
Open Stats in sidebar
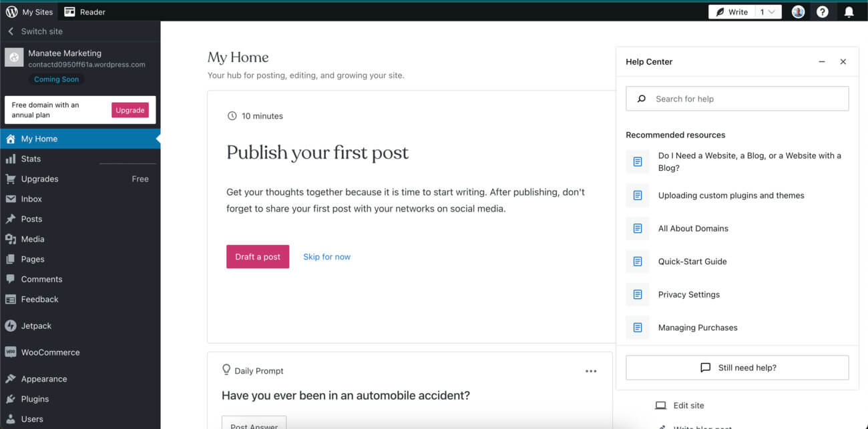click(x=80, y=159)
